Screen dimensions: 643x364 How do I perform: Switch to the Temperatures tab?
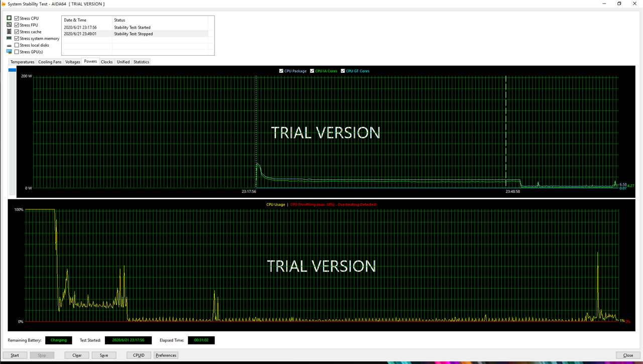pyautogui.click(x=23, y=62)
